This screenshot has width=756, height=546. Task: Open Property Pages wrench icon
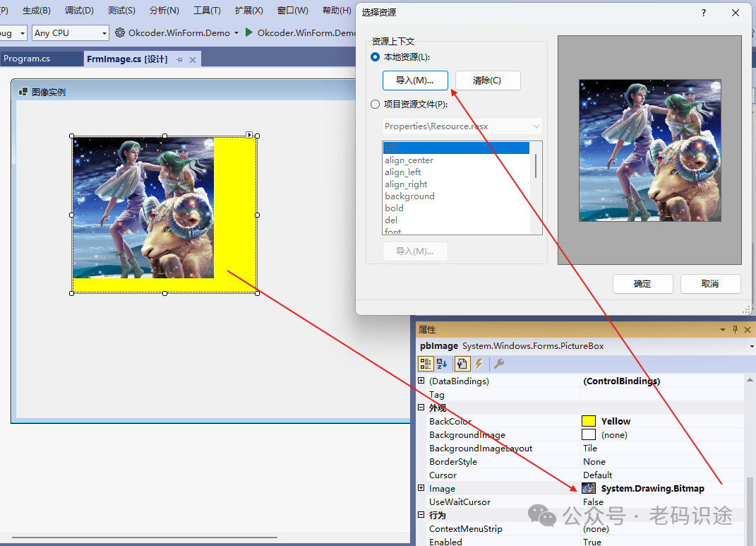pyautogui.click(x=499, y=364)
